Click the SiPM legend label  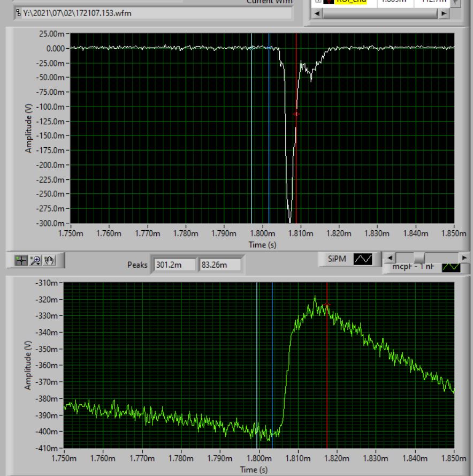click(x=338, y=259)
